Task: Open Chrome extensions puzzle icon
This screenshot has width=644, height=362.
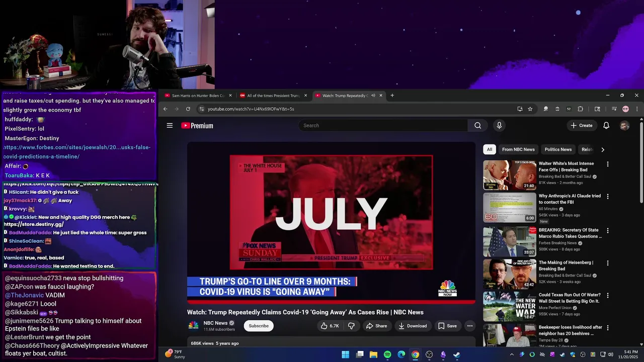Action: tap(580, 109)
